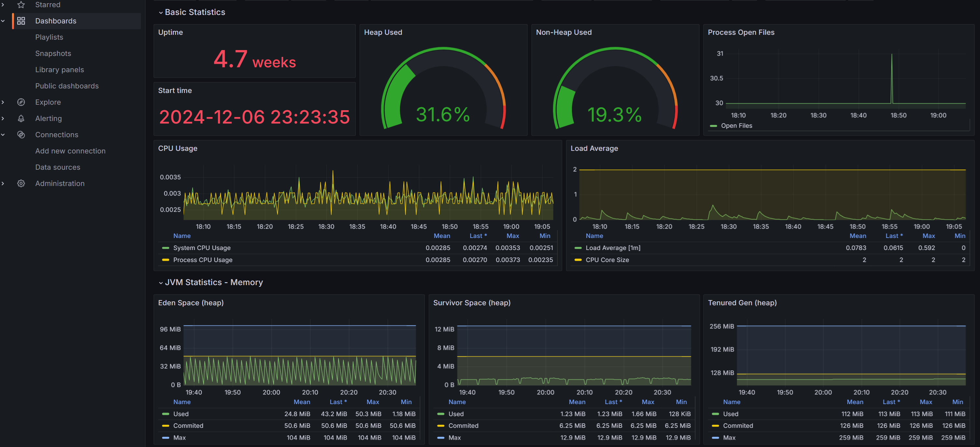Click the Starred icon at top
980x447 pixels.
pyautogui.click(x=20, y=4)
